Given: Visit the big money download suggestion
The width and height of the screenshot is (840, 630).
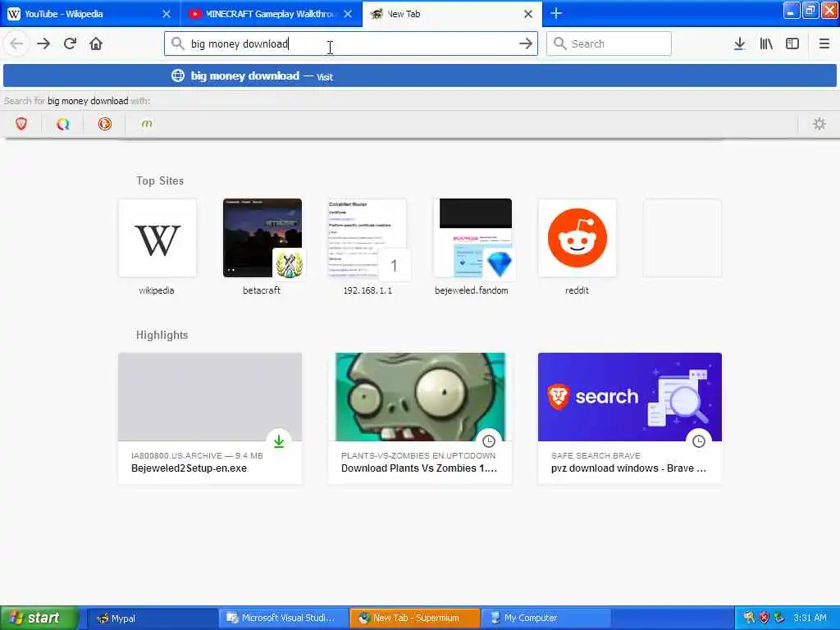Looking at the screenshot, I should tap(419, 76).
